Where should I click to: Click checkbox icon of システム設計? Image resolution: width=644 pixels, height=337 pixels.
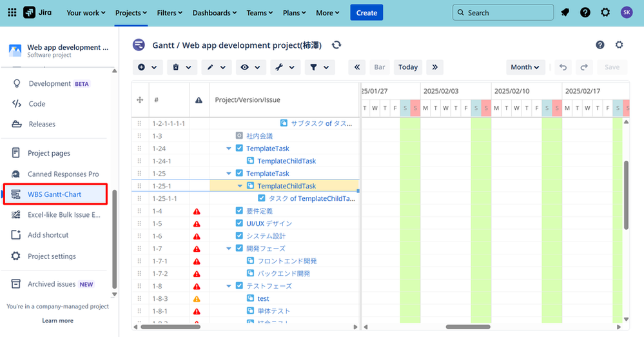tap(239, 236)
